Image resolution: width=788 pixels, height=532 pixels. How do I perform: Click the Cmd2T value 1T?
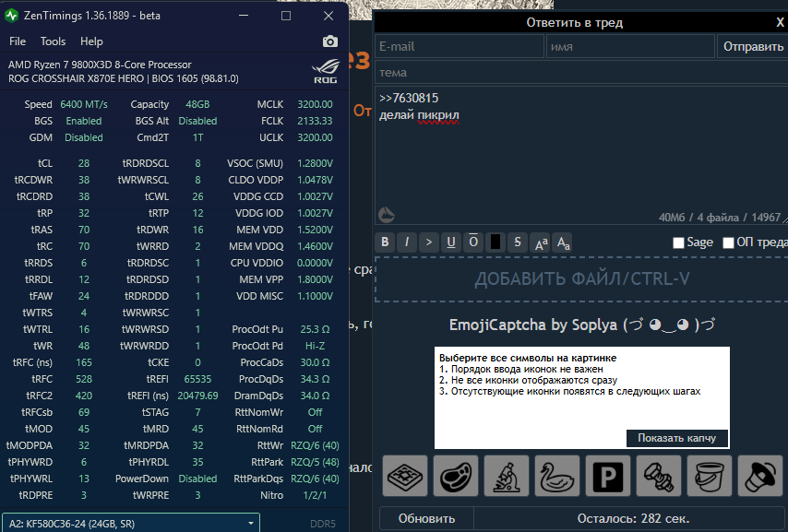[197, 137]
